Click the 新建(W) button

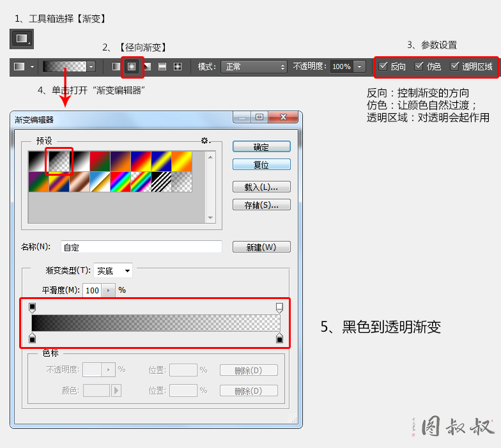[261, 247]
